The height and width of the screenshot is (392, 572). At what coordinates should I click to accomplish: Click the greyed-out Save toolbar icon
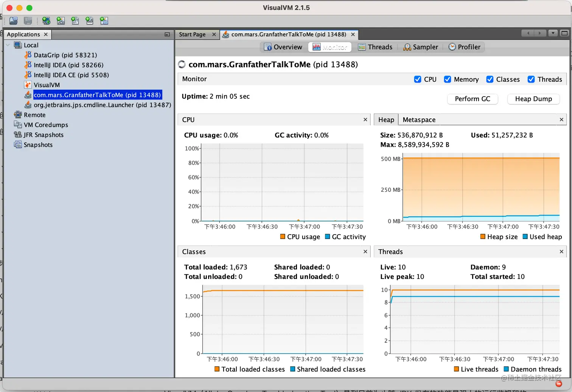pyautogui.click(x=28, y=21)
